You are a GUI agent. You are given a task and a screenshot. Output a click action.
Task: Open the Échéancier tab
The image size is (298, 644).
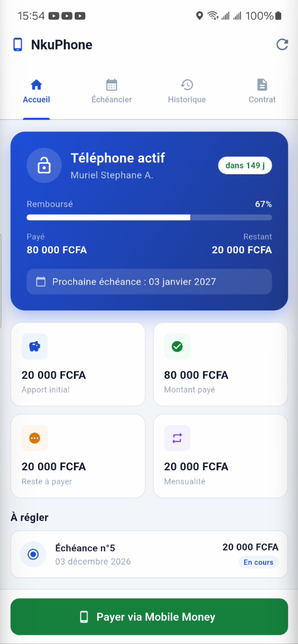point(111,92)
